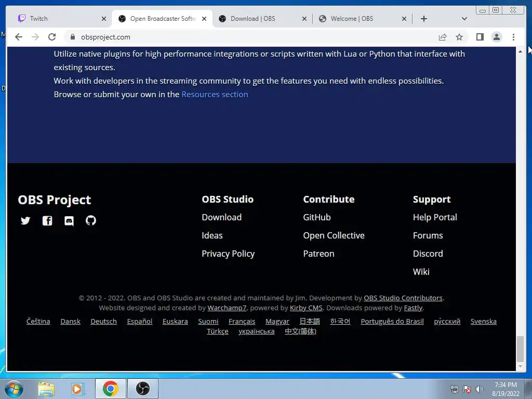
Task: Open Windows Explorer from the taskbar
Action: coord(46,389)
